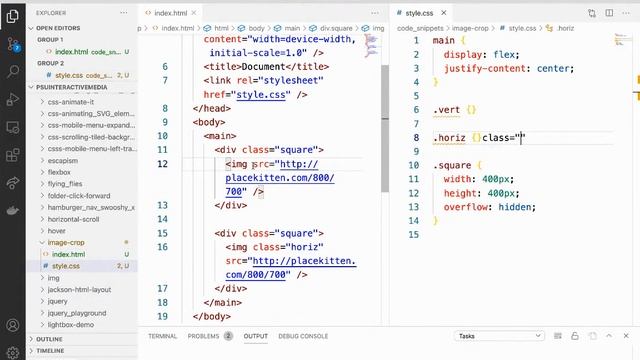Open the Manage gear icon
Screen dimensions: 640x360
pos(13,352)
